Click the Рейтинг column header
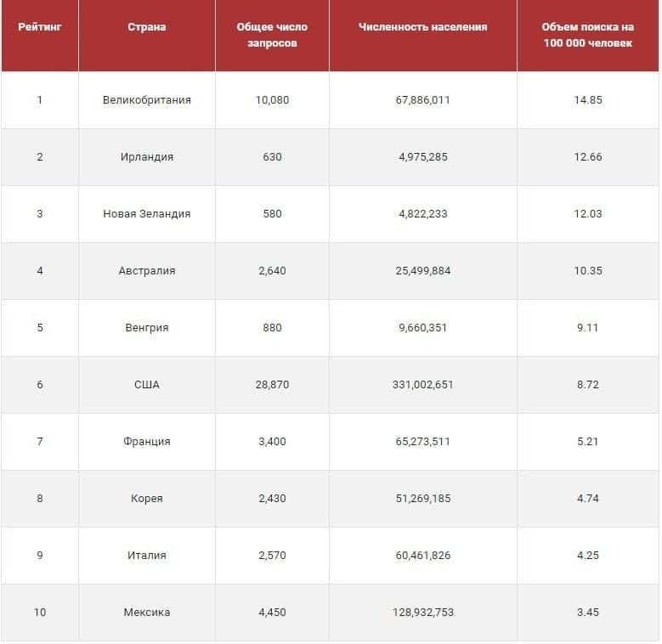Viewport: 662px width, 644px height. click(40, 27)
